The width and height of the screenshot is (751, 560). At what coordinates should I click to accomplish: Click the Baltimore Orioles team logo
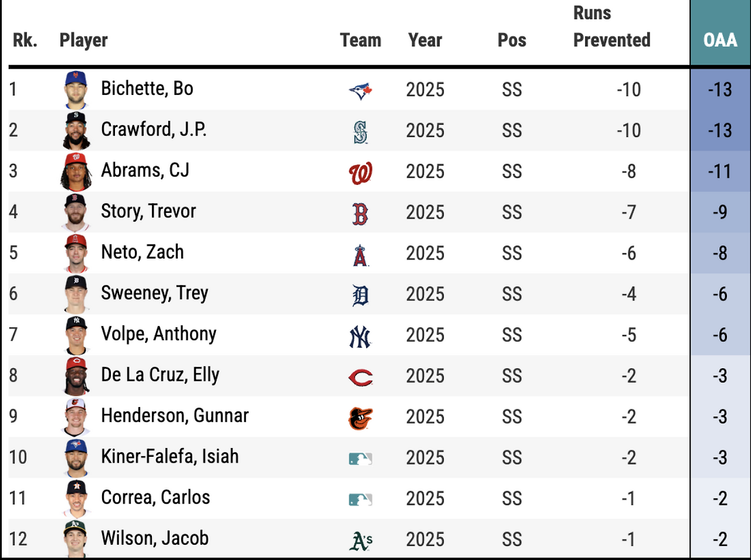(x=360, y=418)
